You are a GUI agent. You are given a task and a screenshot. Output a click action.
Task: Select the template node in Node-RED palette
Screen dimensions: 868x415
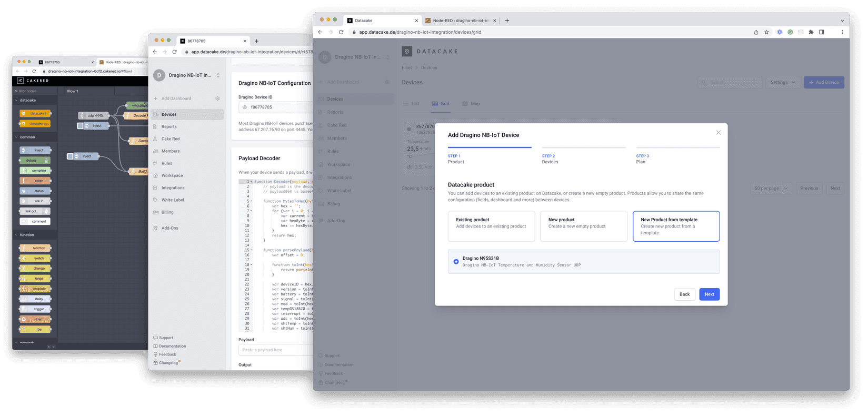tap(35, 289)
